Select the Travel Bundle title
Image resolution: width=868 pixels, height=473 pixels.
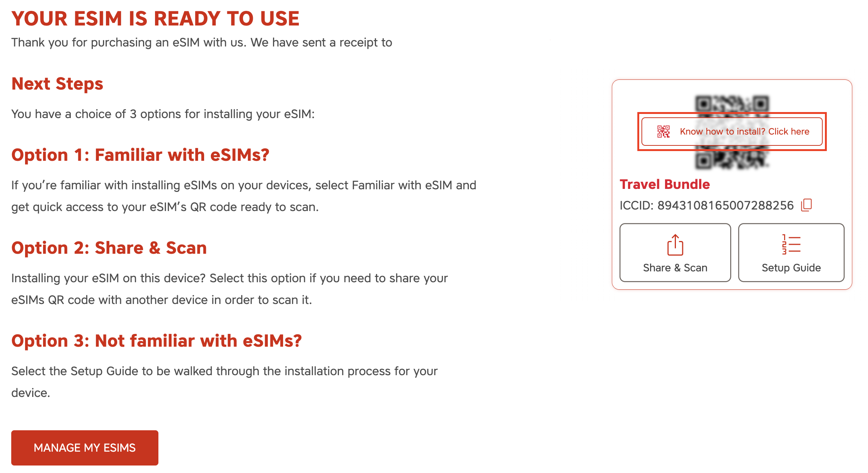point(665,184)
